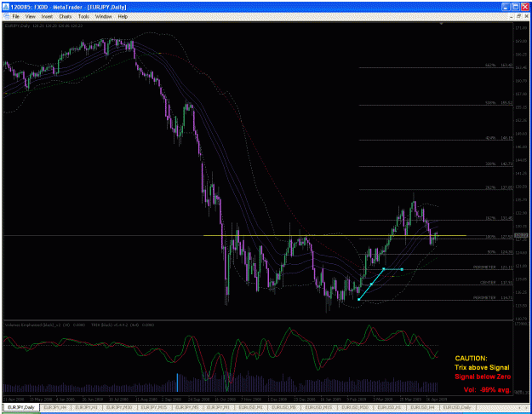Switch to the EURJPY,Daily tab
This screenshot has width=532, height=414.
click(x=21, y=407)
